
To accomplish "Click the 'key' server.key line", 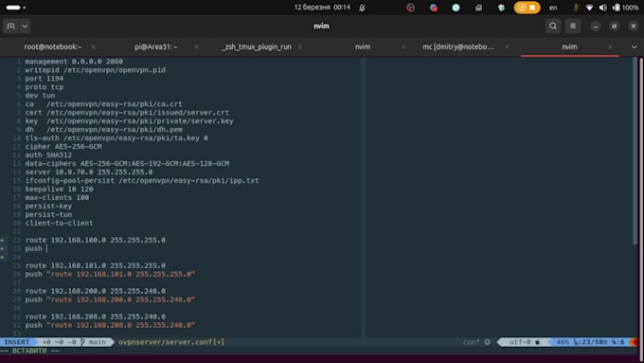I will [129, 121].
